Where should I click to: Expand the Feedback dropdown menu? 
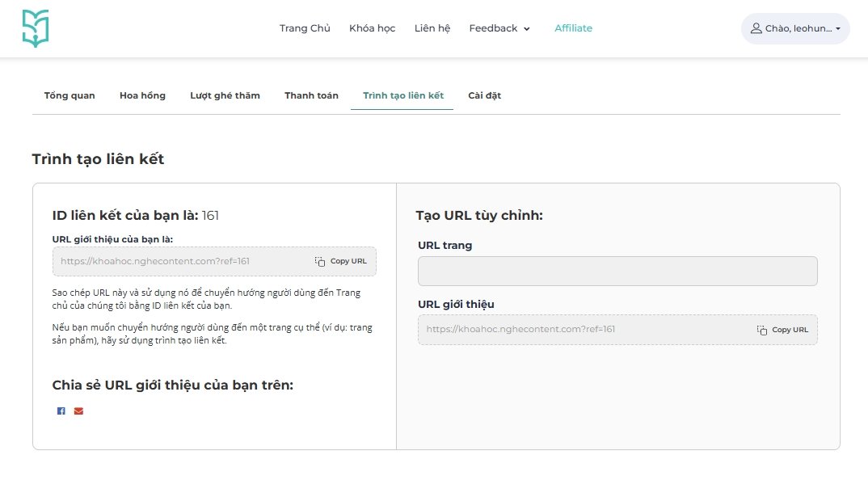point(499,28)
